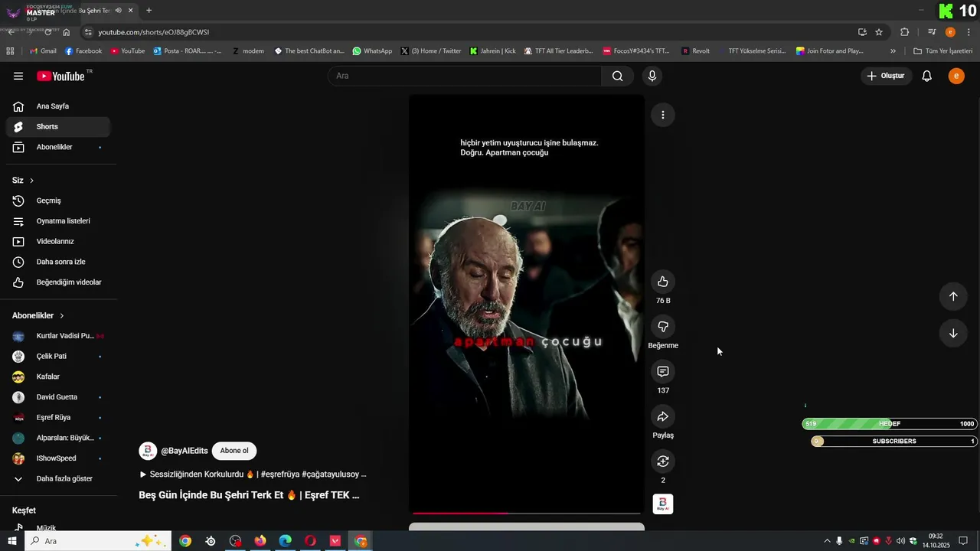Open a new browser tab

tap(149, 11)
